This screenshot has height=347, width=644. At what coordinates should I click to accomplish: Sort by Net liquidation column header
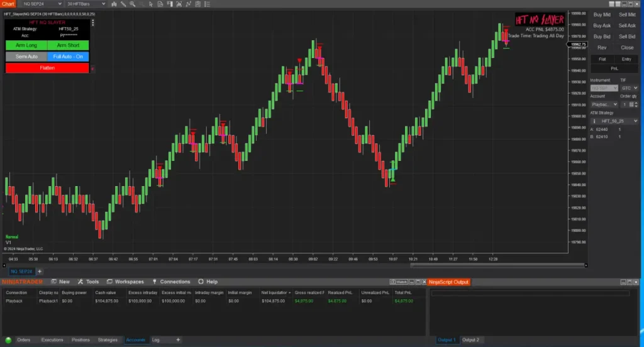click(275, 293)
